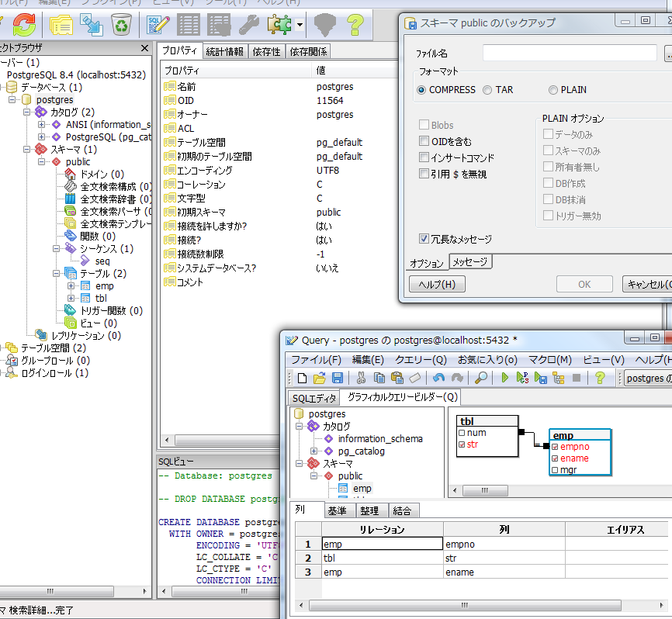Expand the emp table tree node
This screenshot has height=619, width=672.
point(71,286)
